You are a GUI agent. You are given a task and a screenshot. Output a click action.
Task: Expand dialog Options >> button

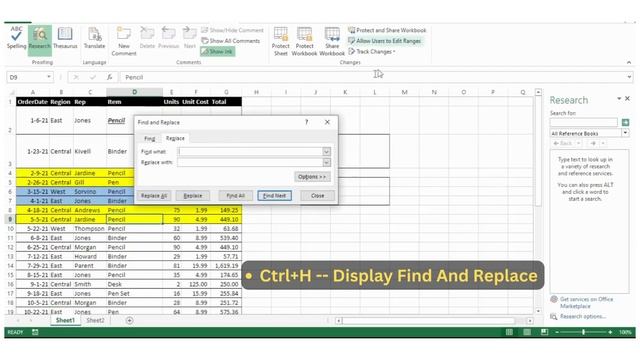tap(312, 177)
